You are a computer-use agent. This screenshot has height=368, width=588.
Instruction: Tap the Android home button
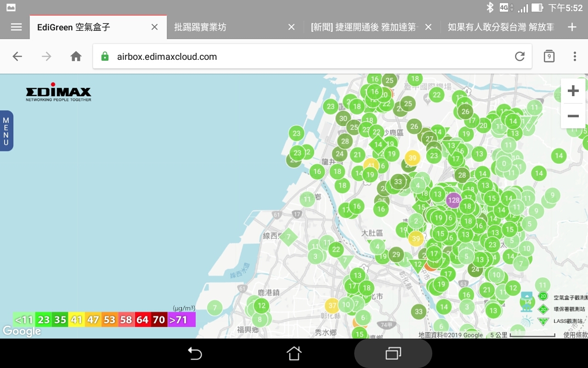(294, 353)
